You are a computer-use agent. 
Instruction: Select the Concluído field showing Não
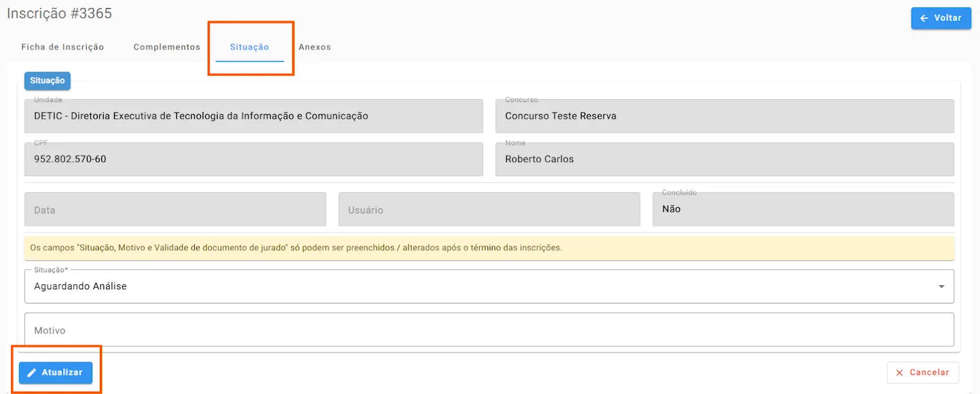tap(802, 209)
